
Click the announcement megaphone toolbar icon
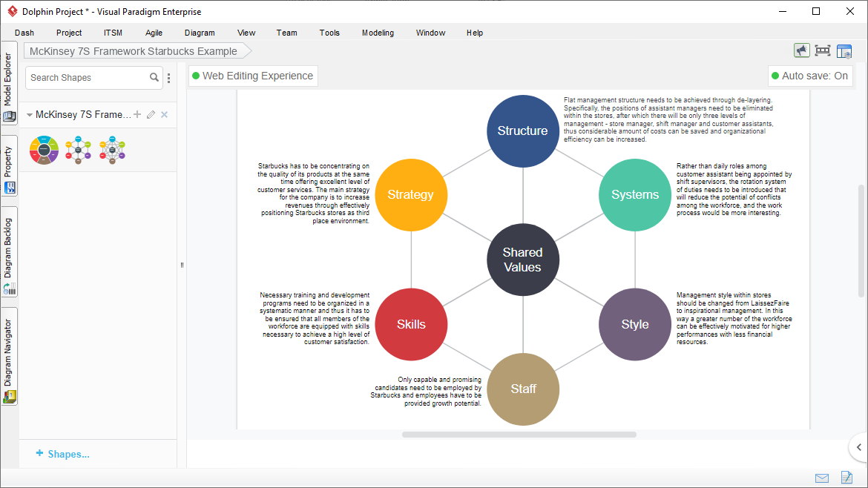click(801, 51)
